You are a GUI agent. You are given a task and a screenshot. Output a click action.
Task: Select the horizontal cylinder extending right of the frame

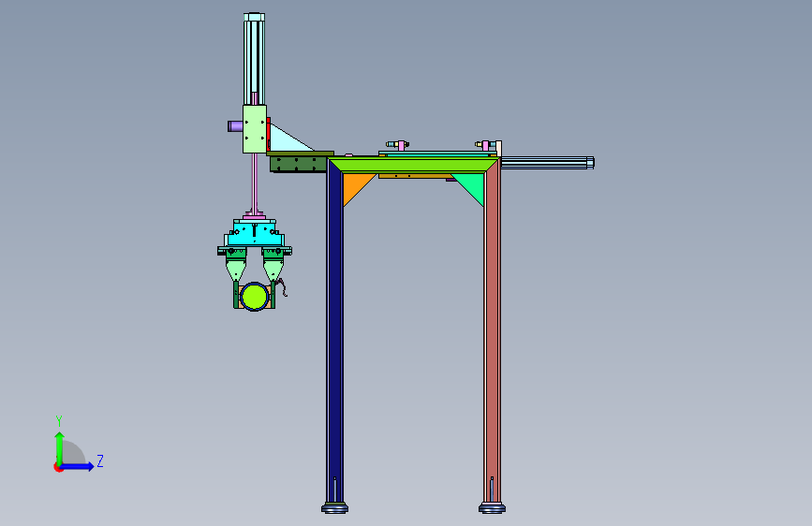click(x=547, y=163)
